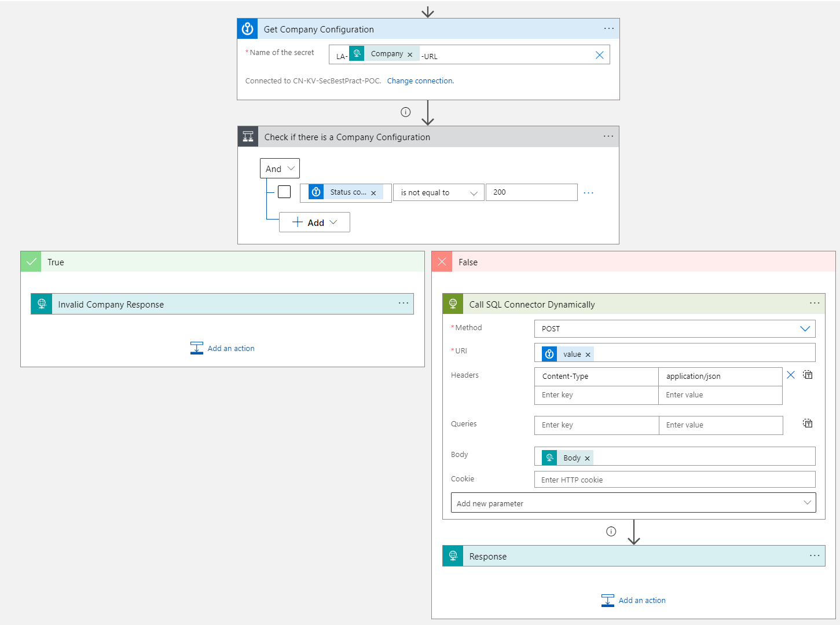Open ellipsis menu of Invalid Company Response
Image resolution: width=840 pixels, height=625 pixels.
(404, 303)
